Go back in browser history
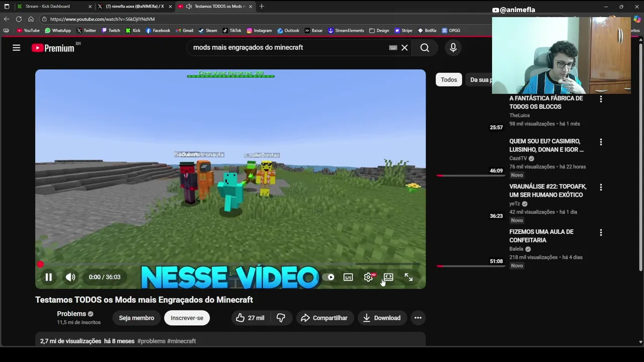The image size is (644, 362). point(7,19)
